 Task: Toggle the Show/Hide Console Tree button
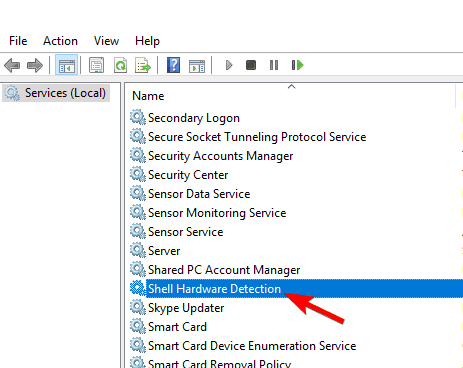click(x=67, y=65)
